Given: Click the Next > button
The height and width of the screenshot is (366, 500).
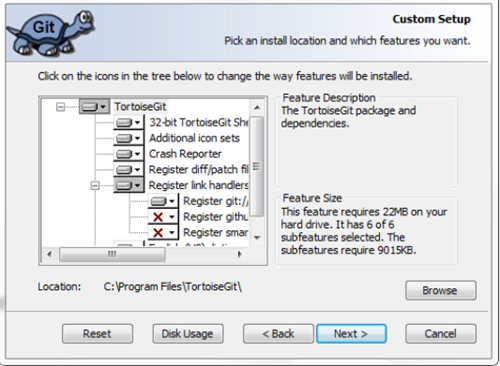Looking at the screenshot, I should (351, 334).
